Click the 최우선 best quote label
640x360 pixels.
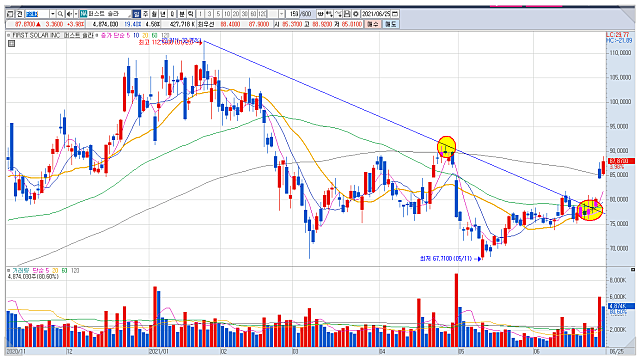point(206,24)
